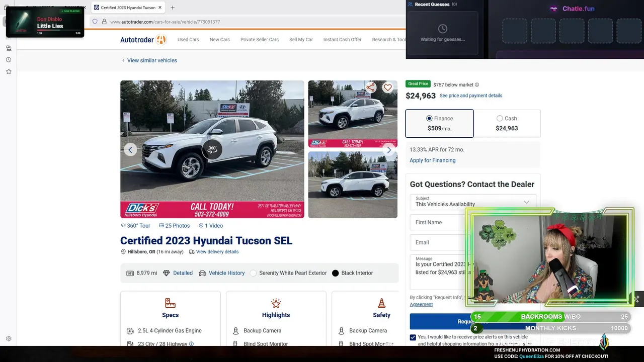This screenshot has height=362, width=644.
Task: Click the tracking protection shield icon
Action: 95,22
